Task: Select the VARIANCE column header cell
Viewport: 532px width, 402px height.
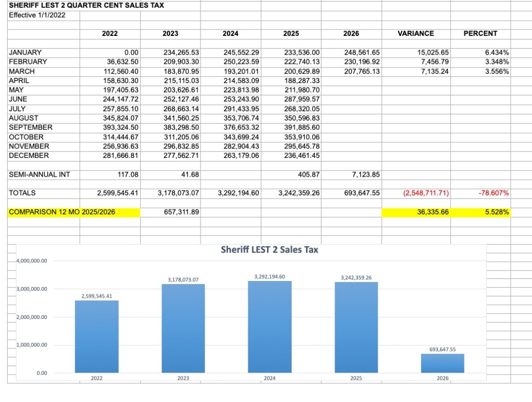Action: point(415,33)
